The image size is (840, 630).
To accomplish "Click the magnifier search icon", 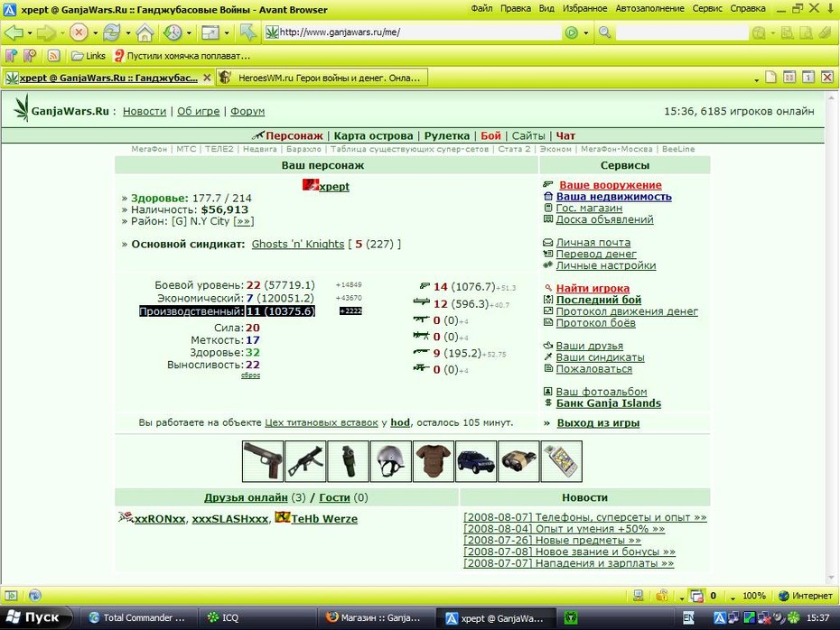I will (x=605, y=32).
